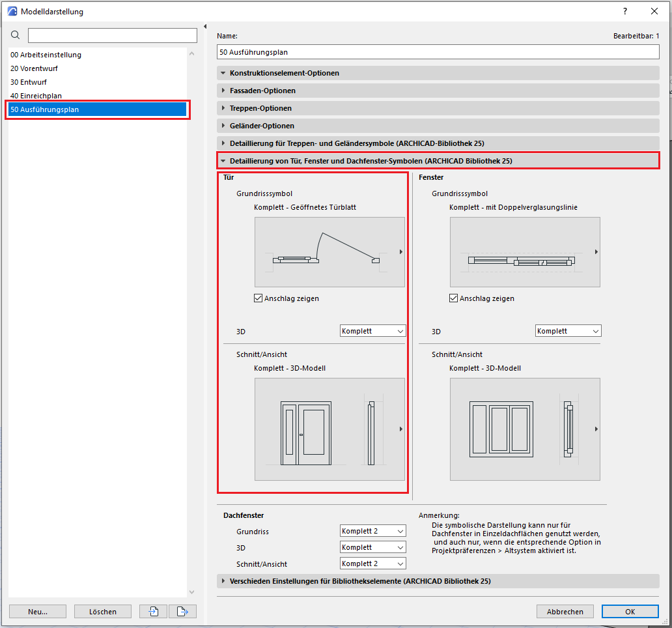Select 00 Arbeitseinstellung in the list
This screenshot has height=628, width=672.
tap(46, 55)
